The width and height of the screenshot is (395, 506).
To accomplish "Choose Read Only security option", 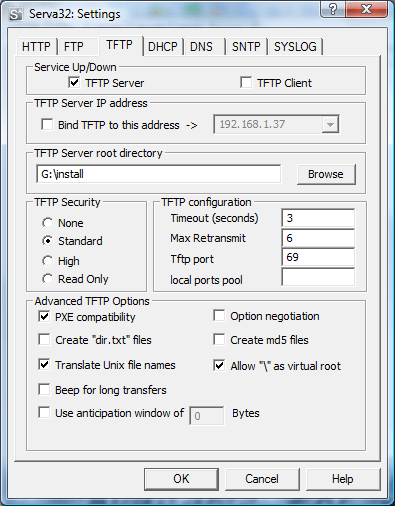I will [48, 279].
